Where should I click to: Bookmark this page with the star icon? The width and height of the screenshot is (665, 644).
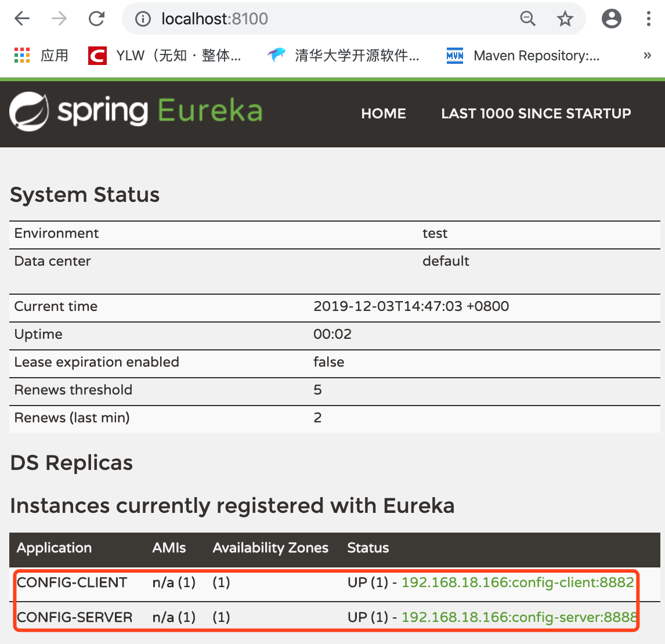point(565,19)
